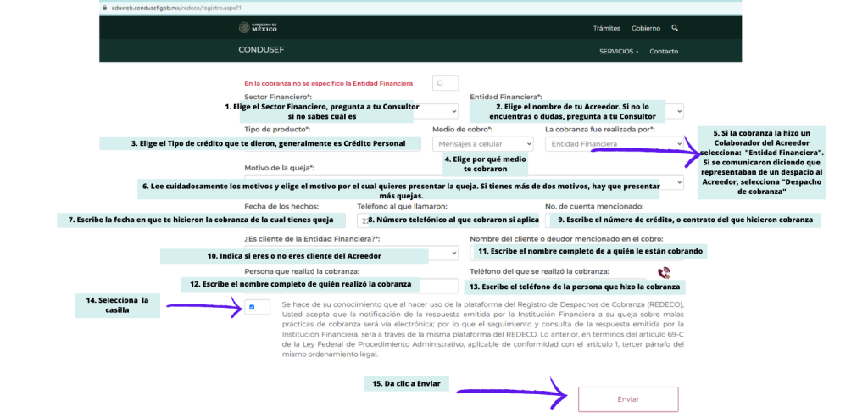Click the padlock icon in address bar
The width and height of the screenshot is (868, 418).
tap(103, 7)
